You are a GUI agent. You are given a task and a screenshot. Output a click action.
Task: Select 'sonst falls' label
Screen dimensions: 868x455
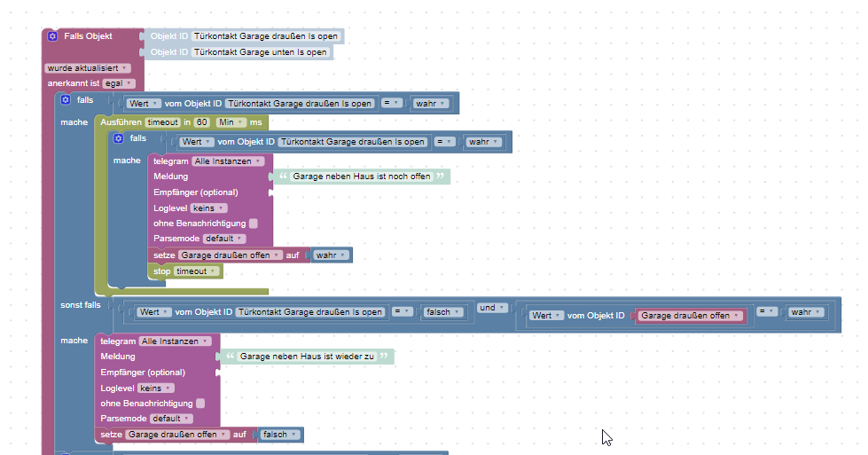(x=81, y=305)
